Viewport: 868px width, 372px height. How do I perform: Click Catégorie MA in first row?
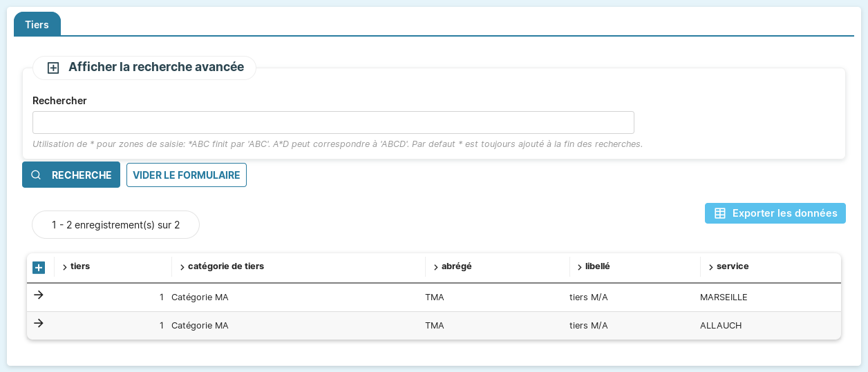(200, 297)
